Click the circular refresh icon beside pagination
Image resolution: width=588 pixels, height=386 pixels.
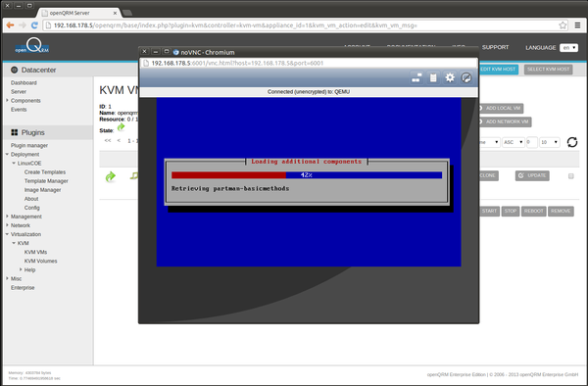click(572, 142)
